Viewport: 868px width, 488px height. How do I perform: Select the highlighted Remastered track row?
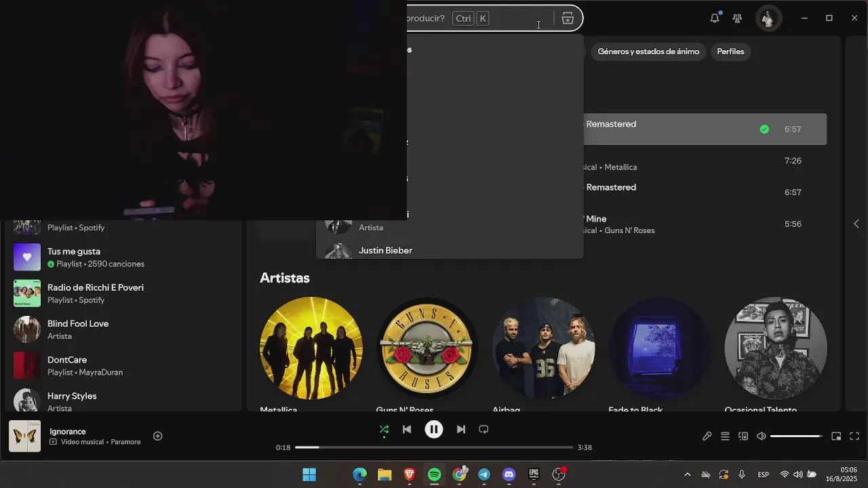coord(705,129)
